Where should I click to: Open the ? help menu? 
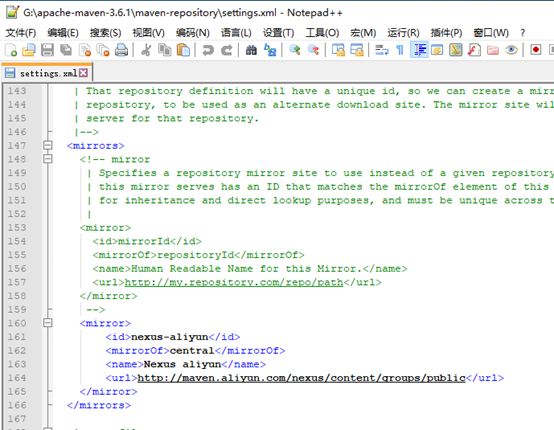(523, 33)
